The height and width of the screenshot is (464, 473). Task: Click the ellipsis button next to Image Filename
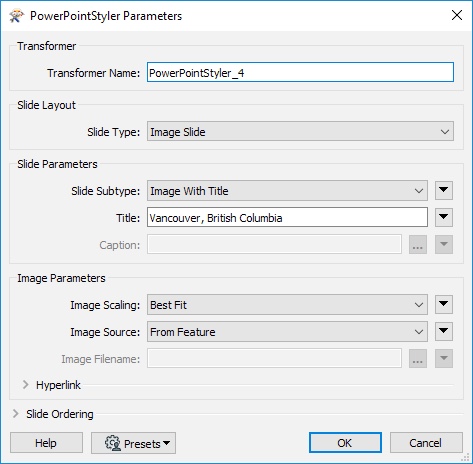418,359
